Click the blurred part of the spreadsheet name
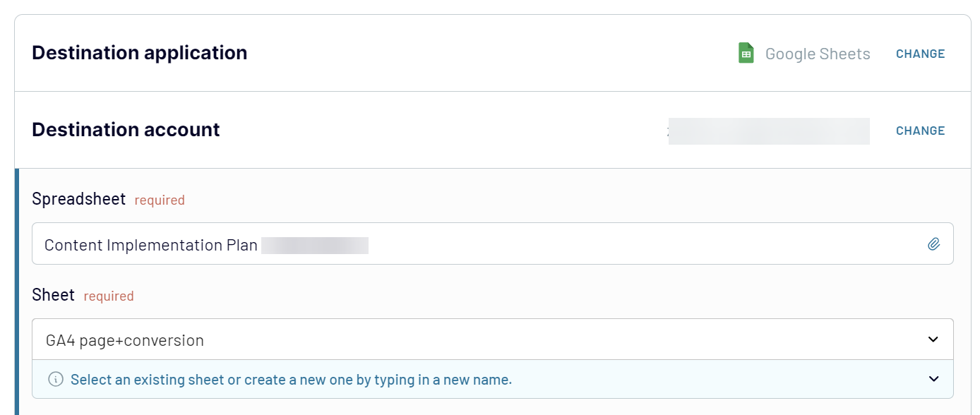This screenshot has height=415, width=980. pyautogui.click(x=315, y=246)
